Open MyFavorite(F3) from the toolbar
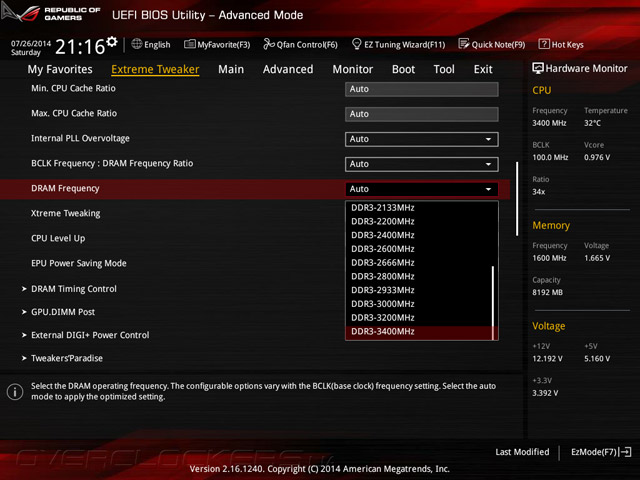Image resolution: width=640 pixels, height=480 pixels. (x=217, y=44)
